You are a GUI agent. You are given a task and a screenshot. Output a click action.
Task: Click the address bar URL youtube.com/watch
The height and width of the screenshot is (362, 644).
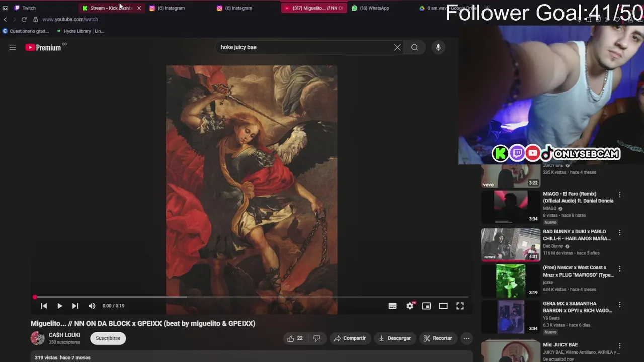[70, 19]
